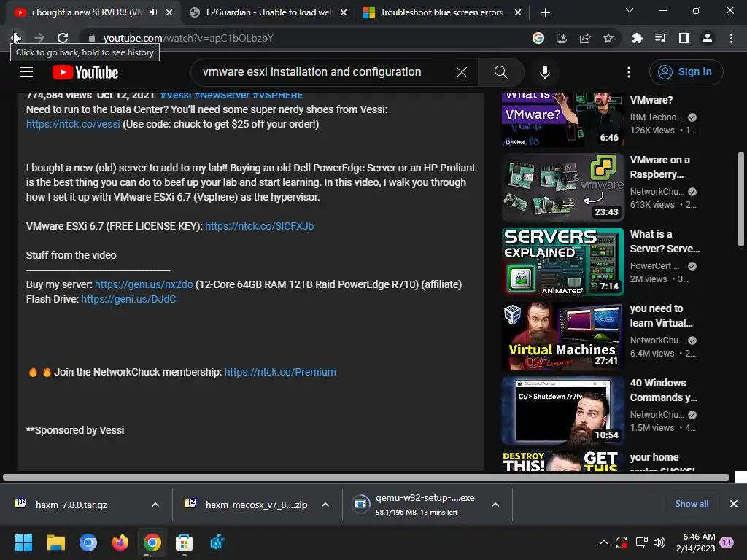The height and width of the screenshot is (560, 747).
Task: Click the #NewServer hashtag
Action: pyautogui.click(x=222, y=95)
